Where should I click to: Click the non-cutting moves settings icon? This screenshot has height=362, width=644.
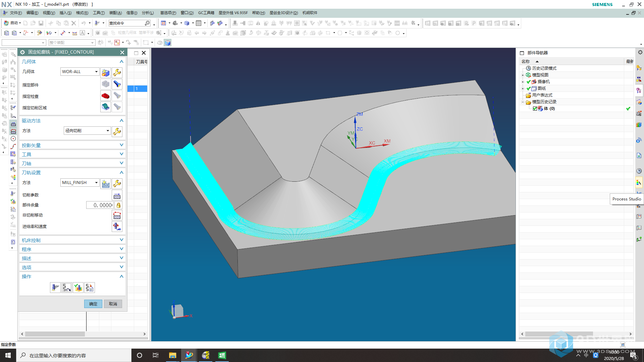click(117, 216)
